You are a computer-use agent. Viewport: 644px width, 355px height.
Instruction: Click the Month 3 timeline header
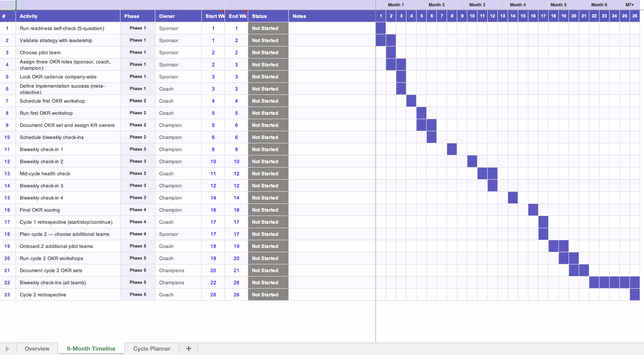click(x=477, y=5)
